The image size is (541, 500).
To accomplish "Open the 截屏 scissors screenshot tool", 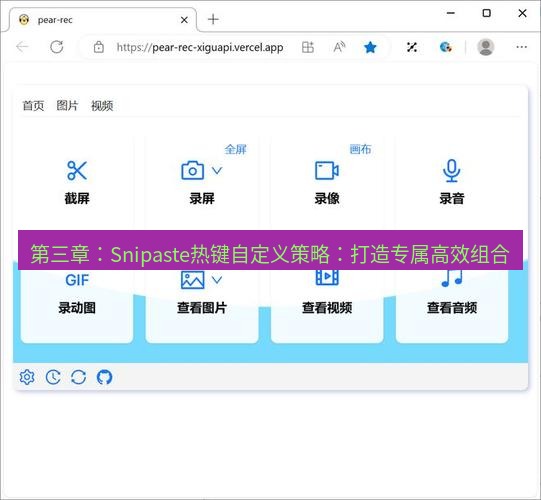I will pos(77,170).
